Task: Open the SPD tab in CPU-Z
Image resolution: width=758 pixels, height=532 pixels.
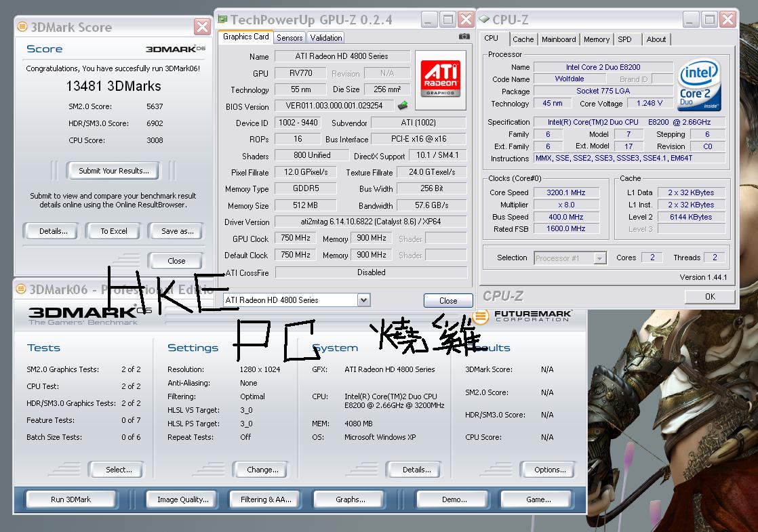Action: click(624, 39)
